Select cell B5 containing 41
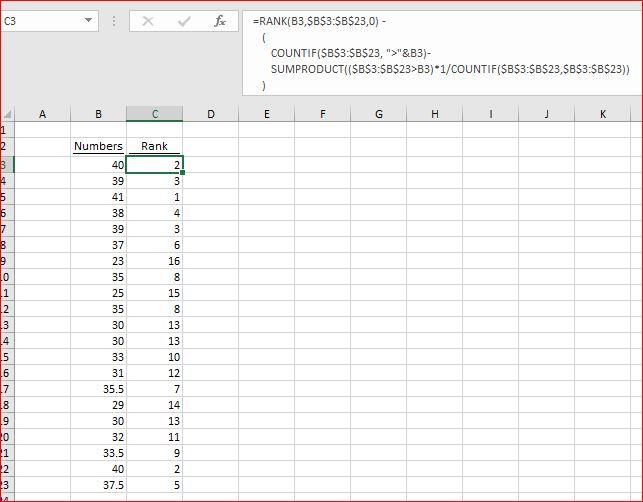The height and width of the screenshot is (502, 643). pyautogui.click(x=98, y=197)
